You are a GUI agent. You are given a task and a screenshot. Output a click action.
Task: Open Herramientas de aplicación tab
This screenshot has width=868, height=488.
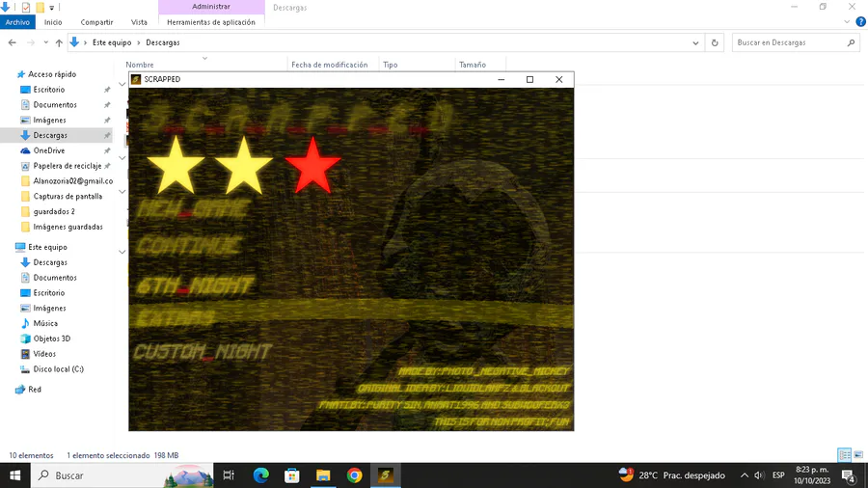tap(211, 22)
